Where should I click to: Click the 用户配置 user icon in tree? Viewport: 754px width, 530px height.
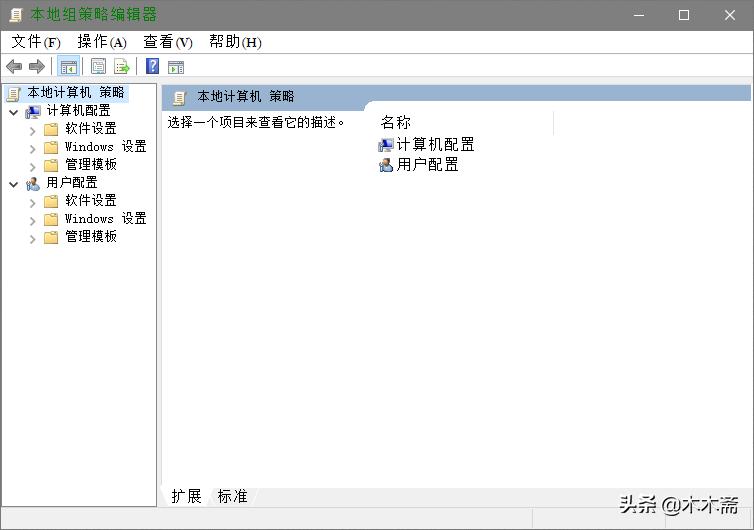[33, 184]
